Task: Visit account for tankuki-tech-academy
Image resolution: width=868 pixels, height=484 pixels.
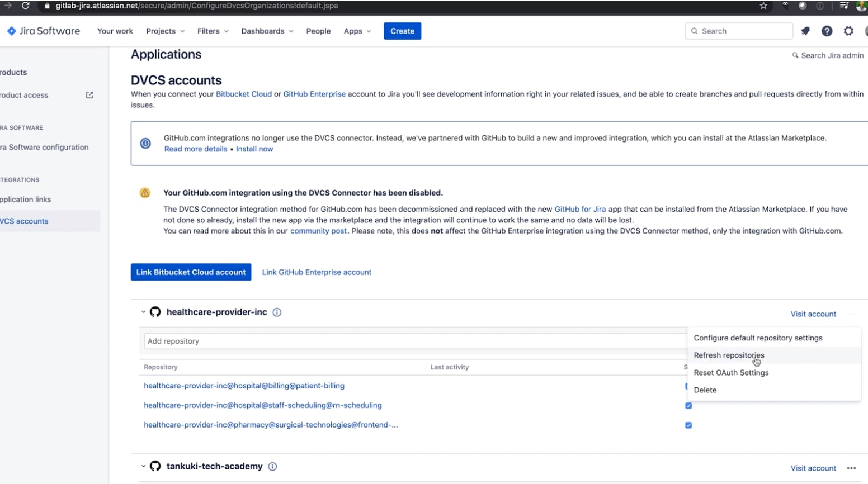Action: [x=813, y=468]
